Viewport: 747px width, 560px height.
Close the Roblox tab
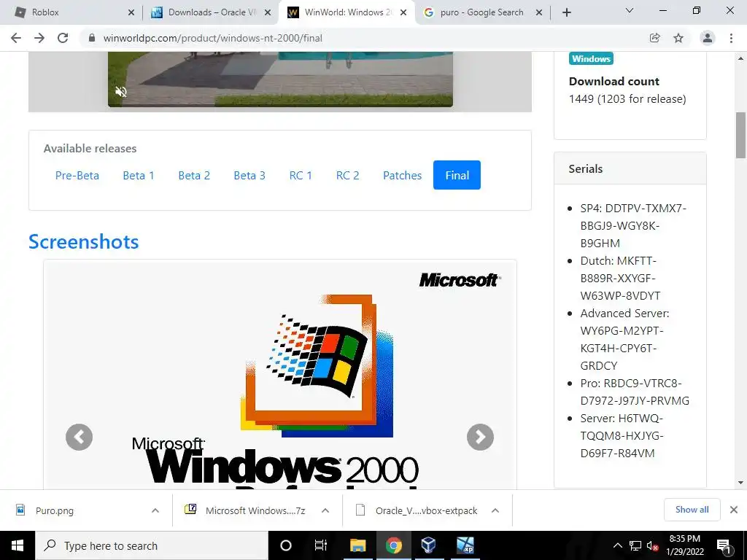tap(131, 12)
